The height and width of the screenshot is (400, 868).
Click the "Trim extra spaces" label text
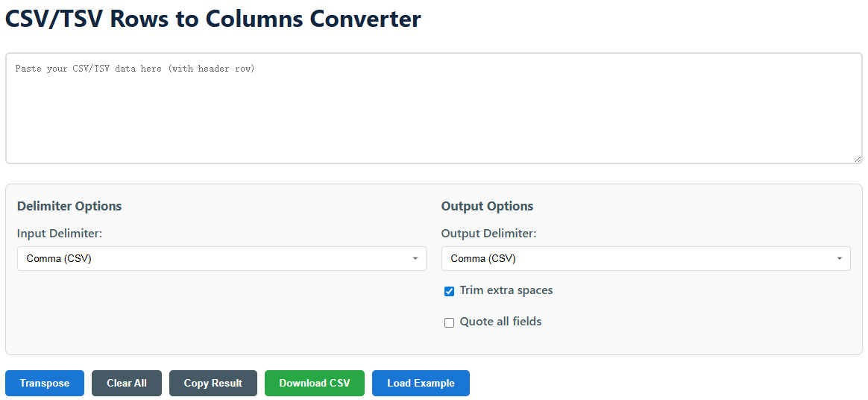506,290
